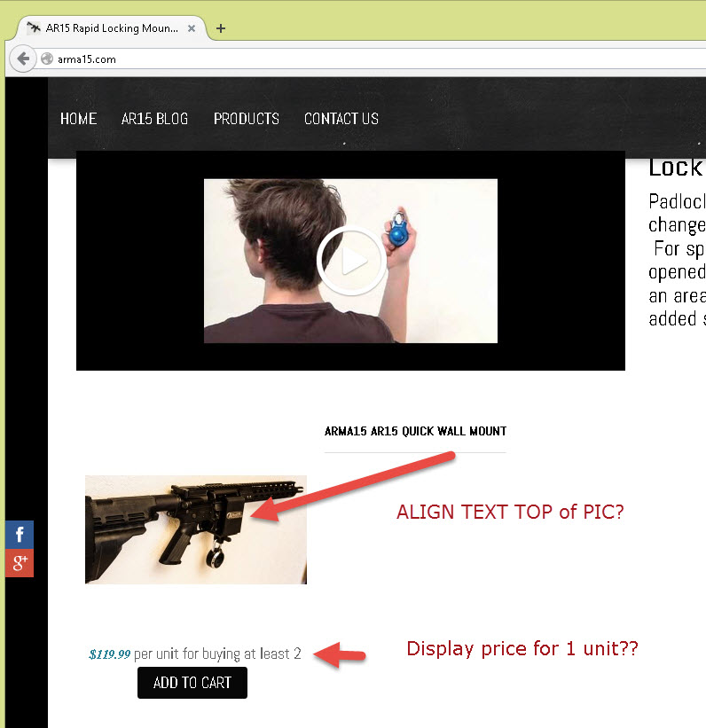Click the browser back arrow button
The width and height of the screenshot is (706, 728).
23,59
